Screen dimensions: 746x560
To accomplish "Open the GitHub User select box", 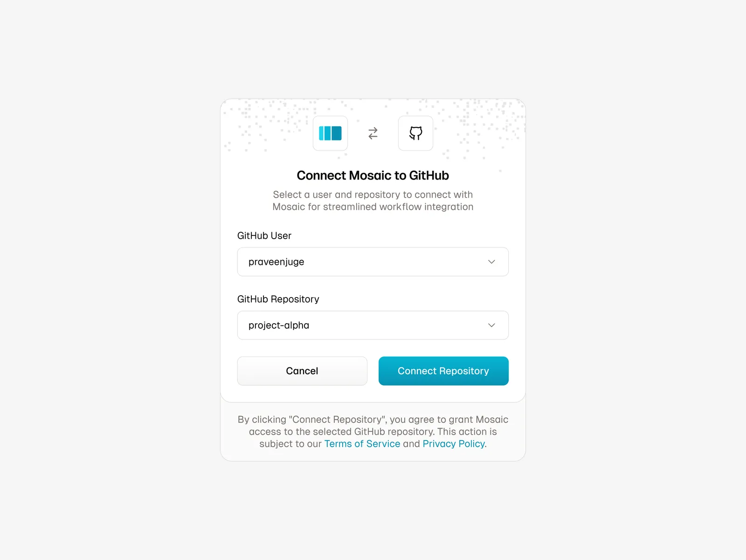I will (x=372, y=262).
